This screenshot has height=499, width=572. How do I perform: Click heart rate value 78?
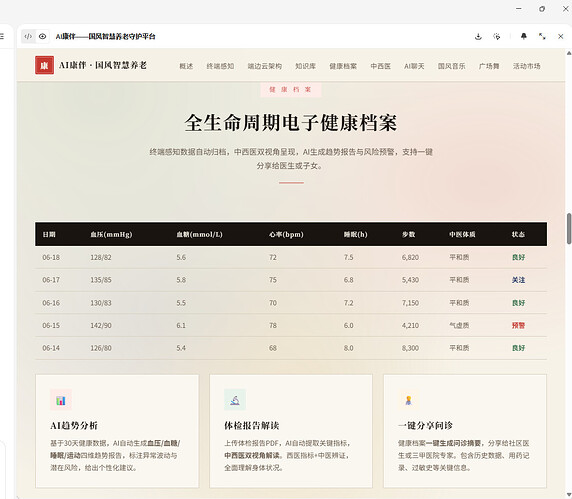[273, 325]
